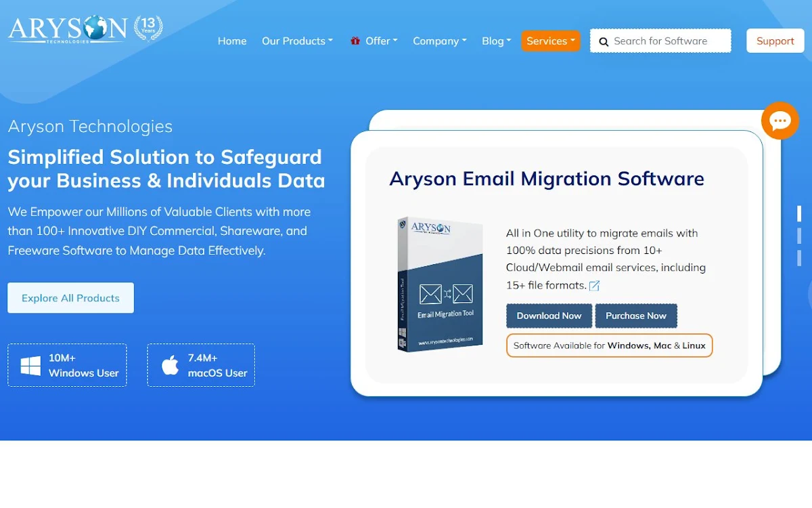
Task: Click the Search for Software field
Action: (660, 41)
